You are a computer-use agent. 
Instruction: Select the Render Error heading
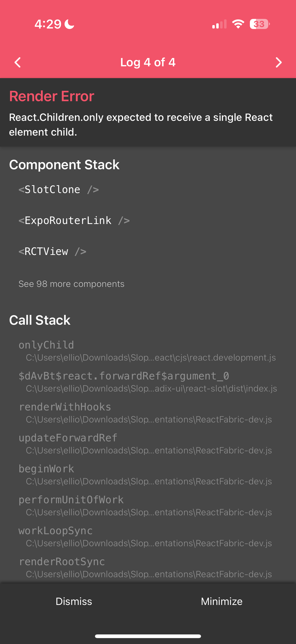pos(52,96)
